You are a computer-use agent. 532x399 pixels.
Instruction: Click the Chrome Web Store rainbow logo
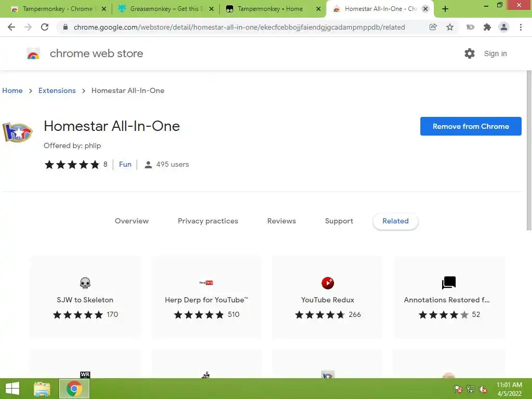[x=33, y=54]
